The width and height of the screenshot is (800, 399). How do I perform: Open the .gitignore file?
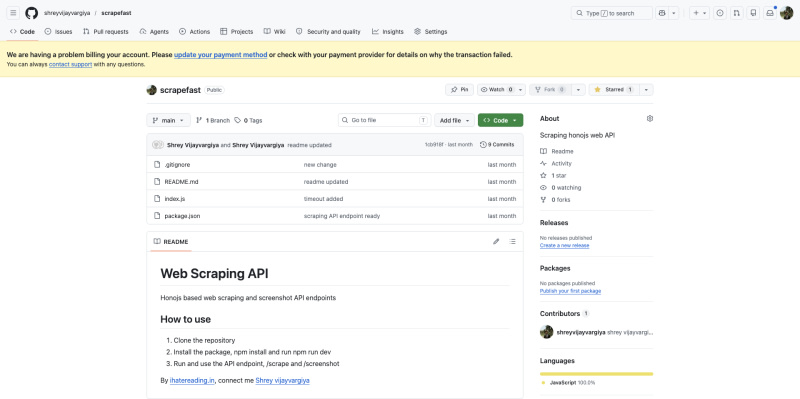point(178,165)
